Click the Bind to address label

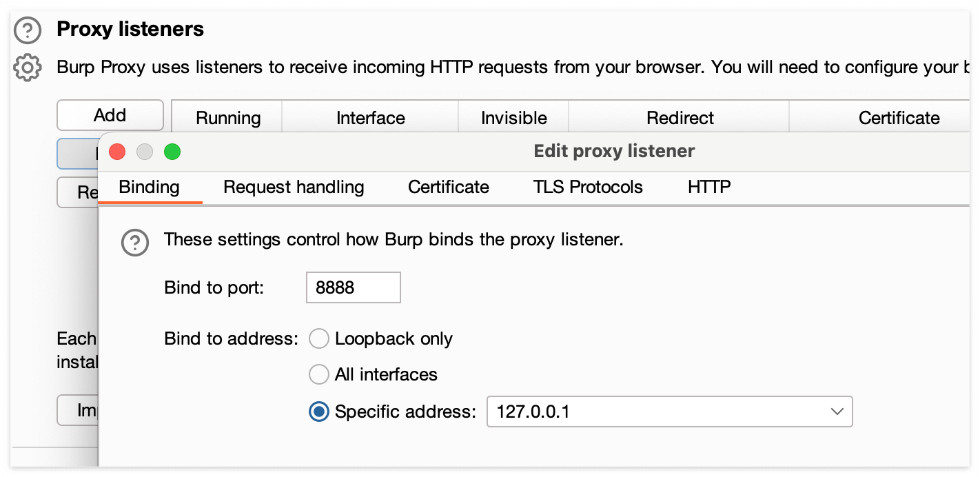(231, 339)
